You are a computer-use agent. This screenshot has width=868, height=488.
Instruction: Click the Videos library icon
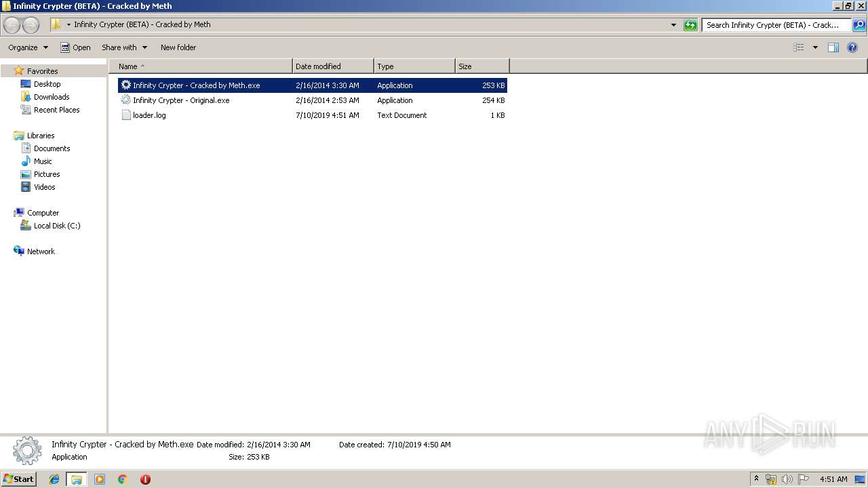coord(26,187)
